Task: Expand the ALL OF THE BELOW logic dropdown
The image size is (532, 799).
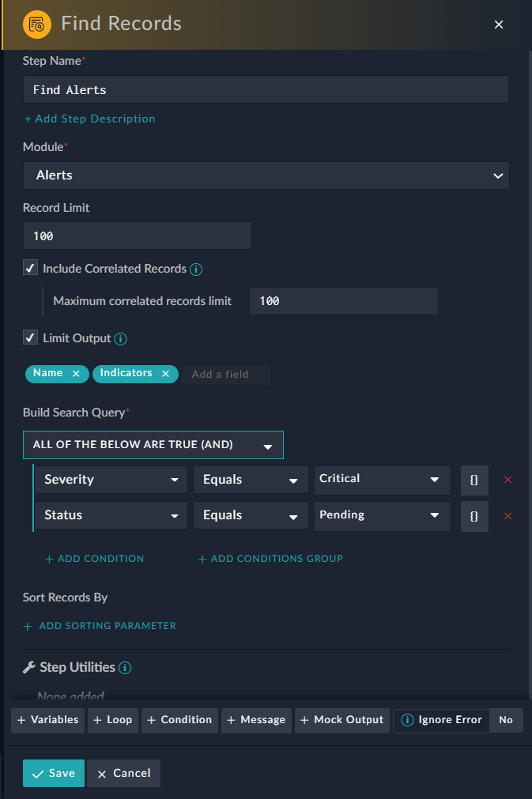Action: point(153,445)
